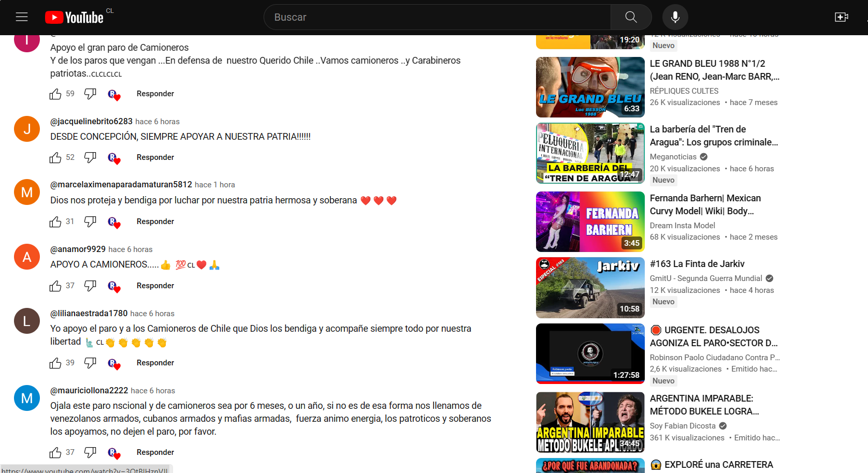868x473 pixels.
Task: Reply to marcelaximenaparadamaturan5812's comment
Action: point(155,221)
